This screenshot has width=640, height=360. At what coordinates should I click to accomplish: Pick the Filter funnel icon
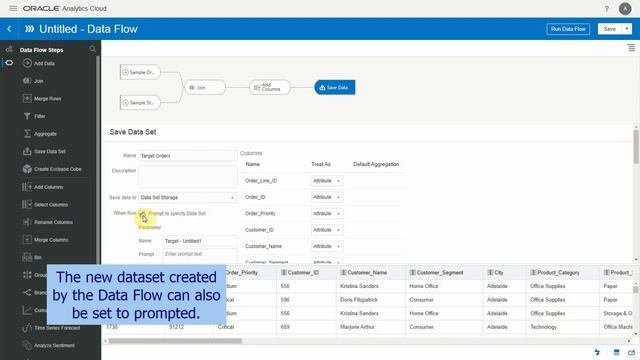point(27,116)
